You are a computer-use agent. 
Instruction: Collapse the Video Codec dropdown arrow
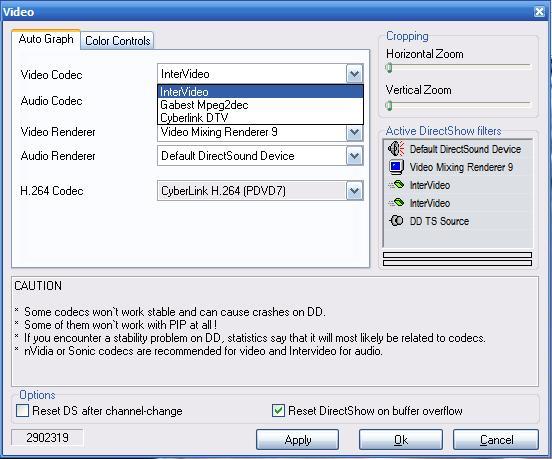point(354,74)
